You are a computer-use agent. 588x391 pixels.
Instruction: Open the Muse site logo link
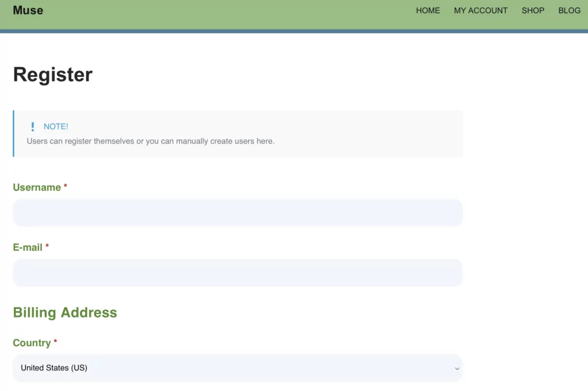pos(28,10)
